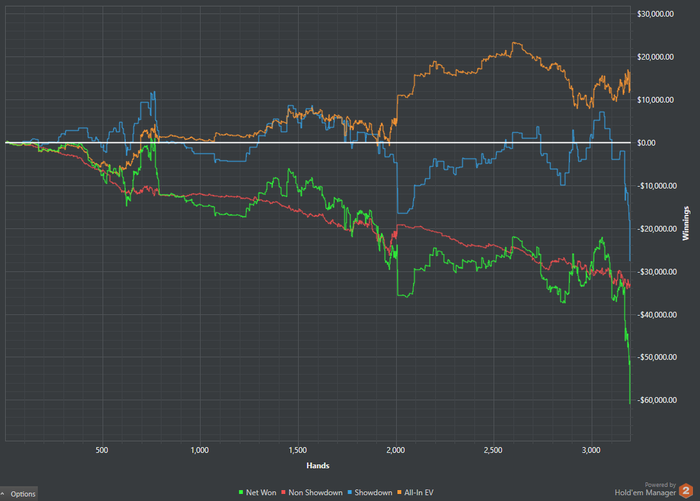Viewport: 700px width, 501px height.
Task: Open the Options panel button
Action: [19, 494]
